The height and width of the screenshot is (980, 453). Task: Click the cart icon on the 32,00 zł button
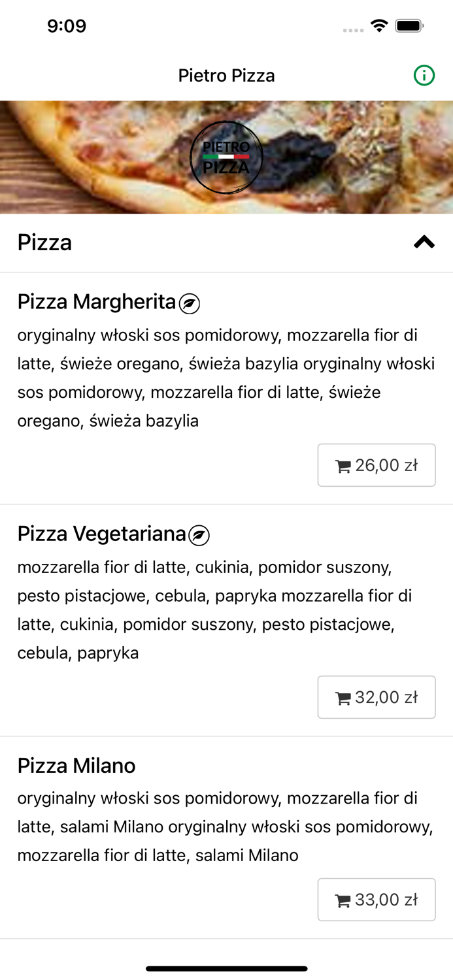tap(343, 697)
